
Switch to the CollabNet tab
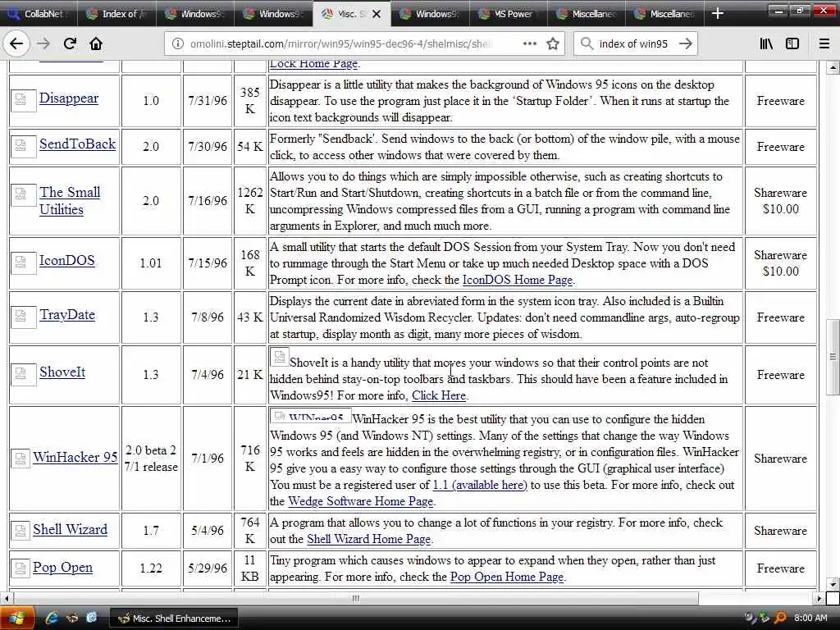(39, 14)
